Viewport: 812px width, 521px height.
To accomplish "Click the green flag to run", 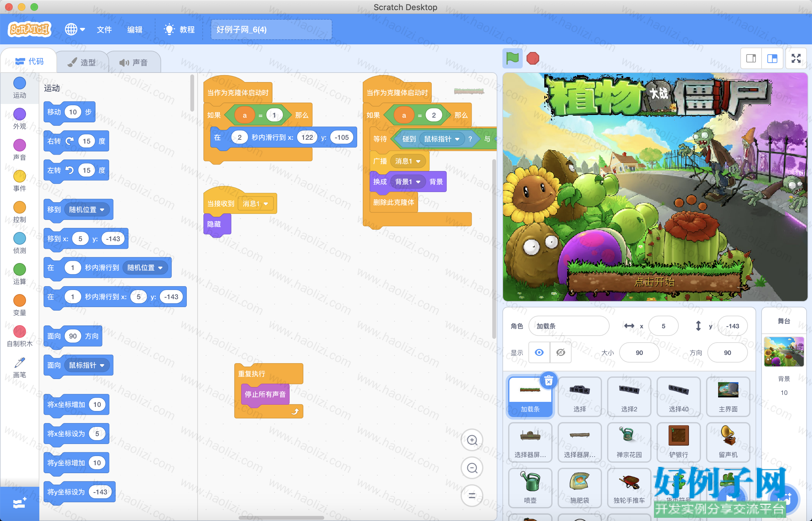I will [x=512, y=59].
